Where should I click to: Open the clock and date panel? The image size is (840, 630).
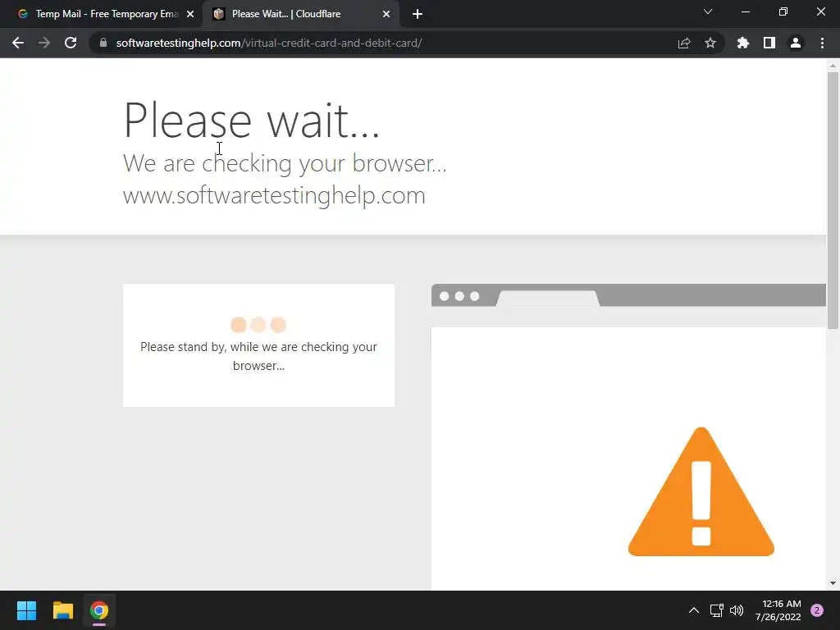tap(778, 610)
